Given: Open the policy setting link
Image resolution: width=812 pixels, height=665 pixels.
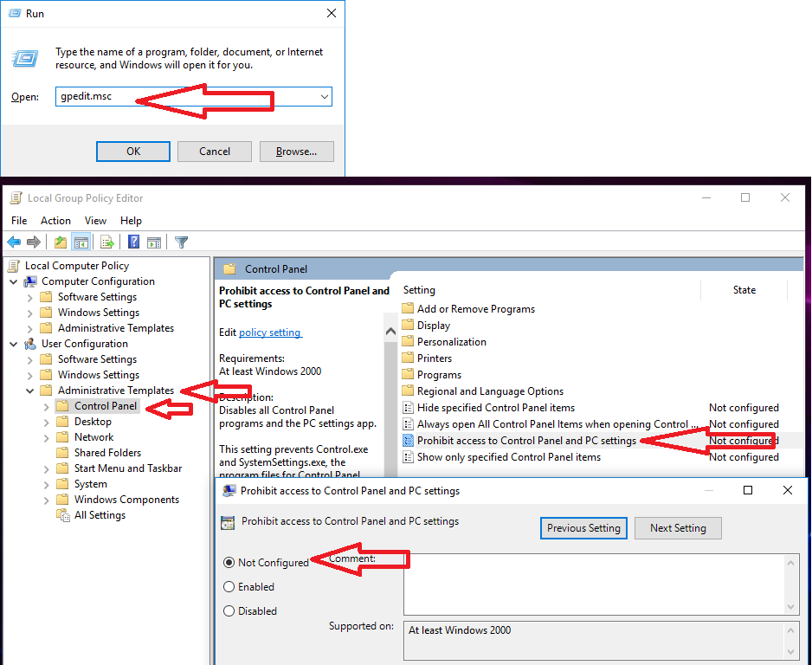Looking at the screenshot, I should coord(270,332).
